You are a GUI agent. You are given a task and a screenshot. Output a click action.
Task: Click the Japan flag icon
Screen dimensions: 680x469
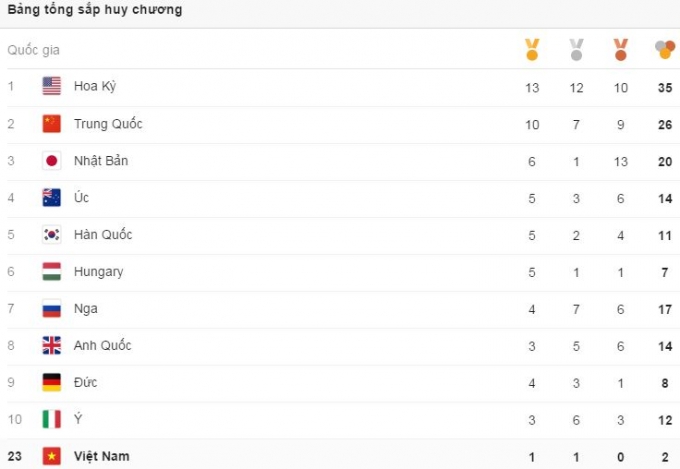click(x=52, y=161)
